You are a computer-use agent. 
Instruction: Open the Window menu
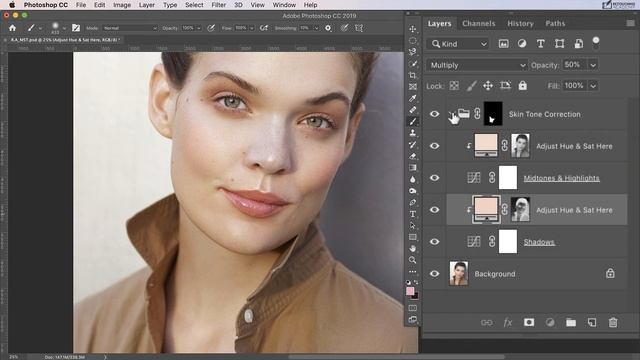(x=284, y=5)
